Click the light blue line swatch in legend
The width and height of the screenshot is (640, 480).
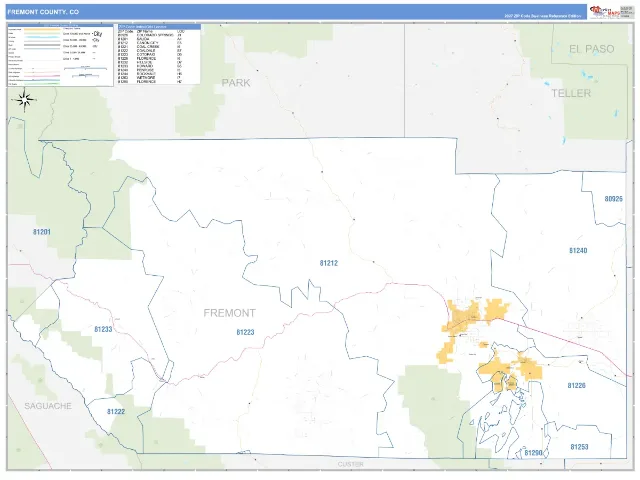[x=42, y=37]
